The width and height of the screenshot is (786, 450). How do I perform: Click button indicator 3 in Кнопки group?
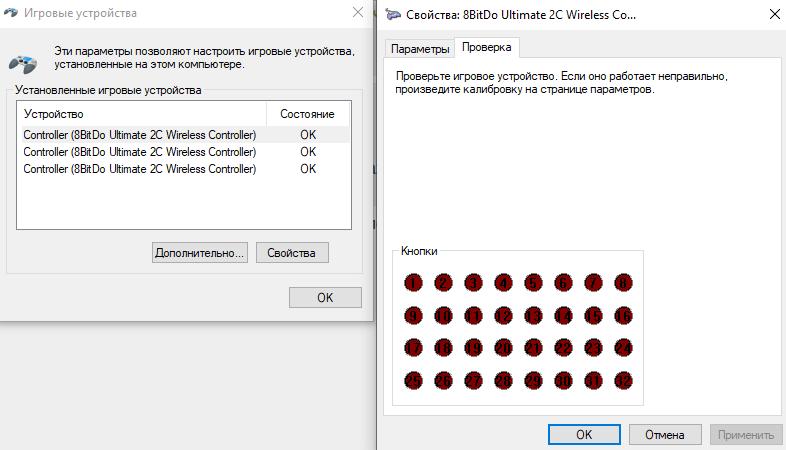coord(473,283)
